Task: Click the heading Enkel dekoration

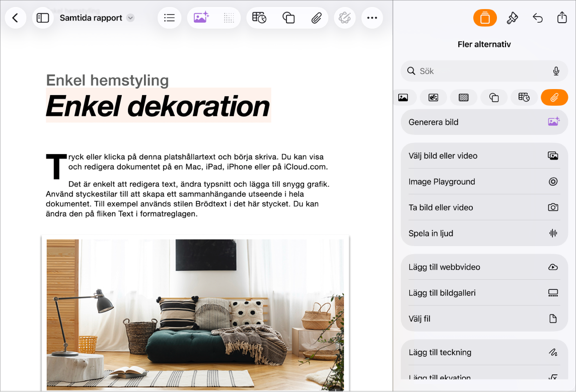Action: pos(158,106)
